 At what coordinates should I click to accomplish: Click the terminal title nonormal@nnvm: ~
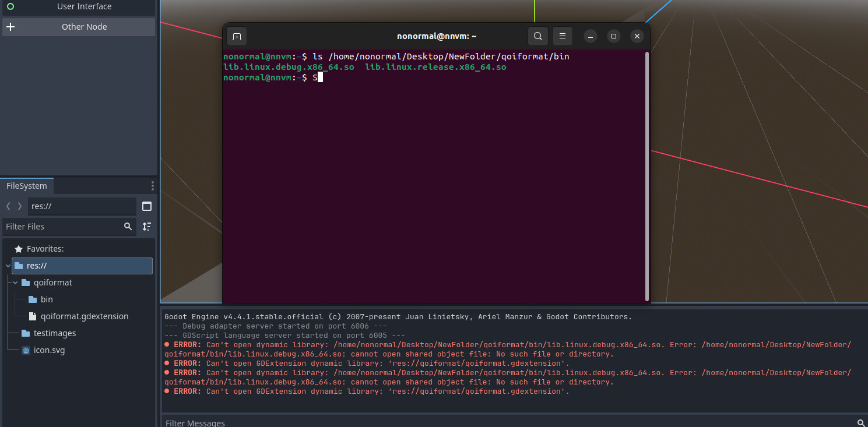click(437, 36)
